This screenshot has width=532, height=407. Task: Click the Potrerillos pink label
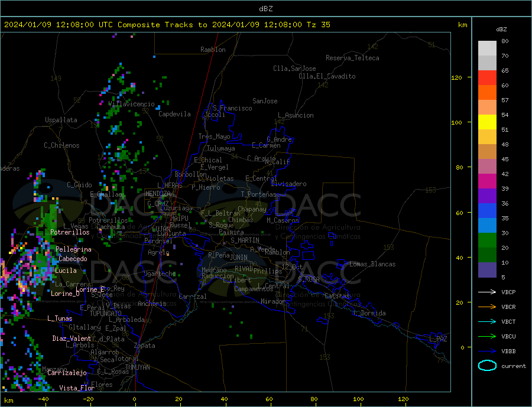[70, 232]
